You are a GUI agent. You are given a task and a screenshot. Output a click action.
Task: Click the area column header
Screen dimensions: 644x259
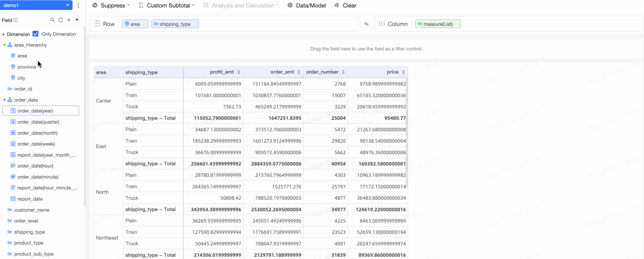tap(108, 72)
